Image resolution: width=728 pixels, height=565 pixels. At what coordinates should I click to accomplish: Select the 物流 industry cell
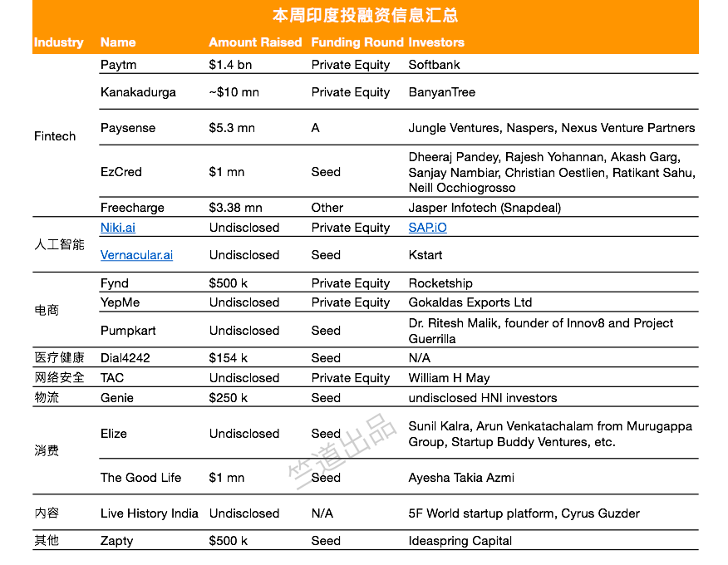[x=47, y=397]
